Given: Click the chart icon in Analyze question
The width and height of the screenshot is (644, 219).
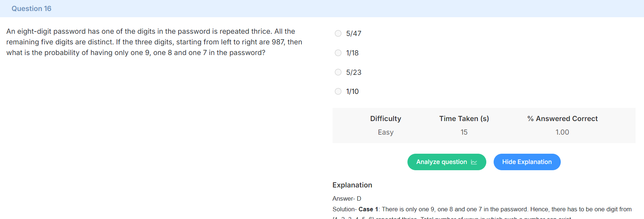Looking at the screenshot, I should pyautogui.click(x=474, y=162).
